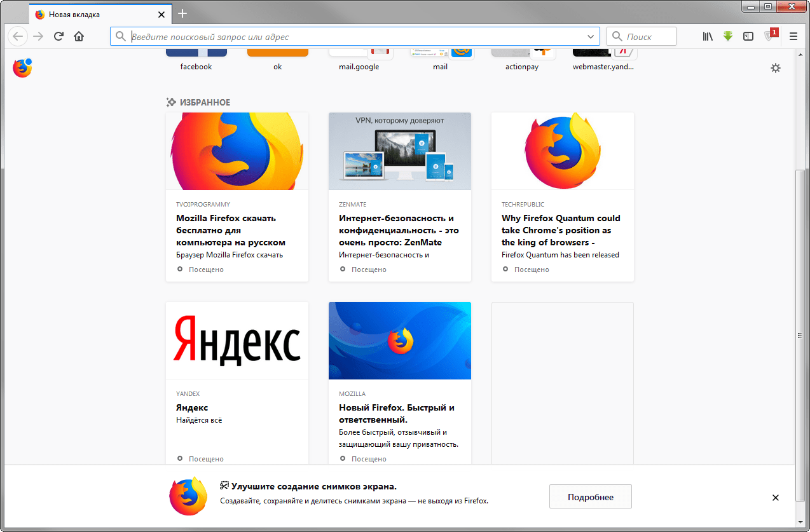Click headline 'Why Firefox Quantum could take'
Viewport: 810px width, 532px height.
coord(561,230)
